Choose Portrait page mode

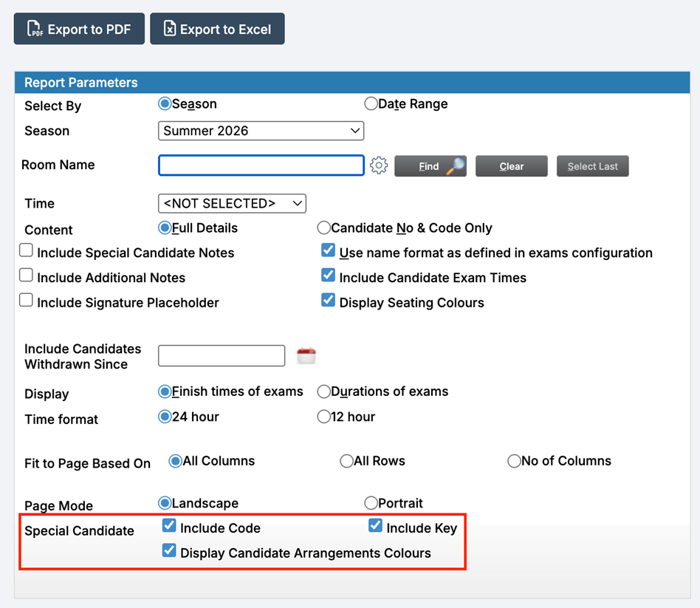point(371,503)
